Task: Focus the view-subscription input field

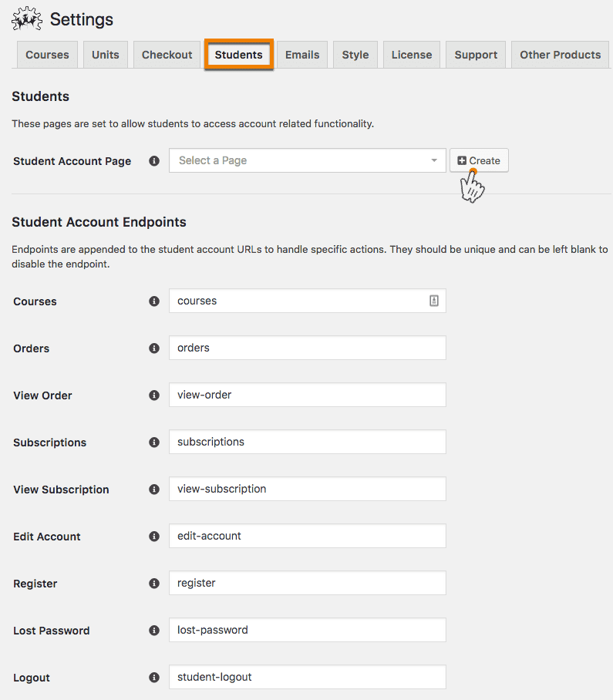Action: tap(308, 489)
